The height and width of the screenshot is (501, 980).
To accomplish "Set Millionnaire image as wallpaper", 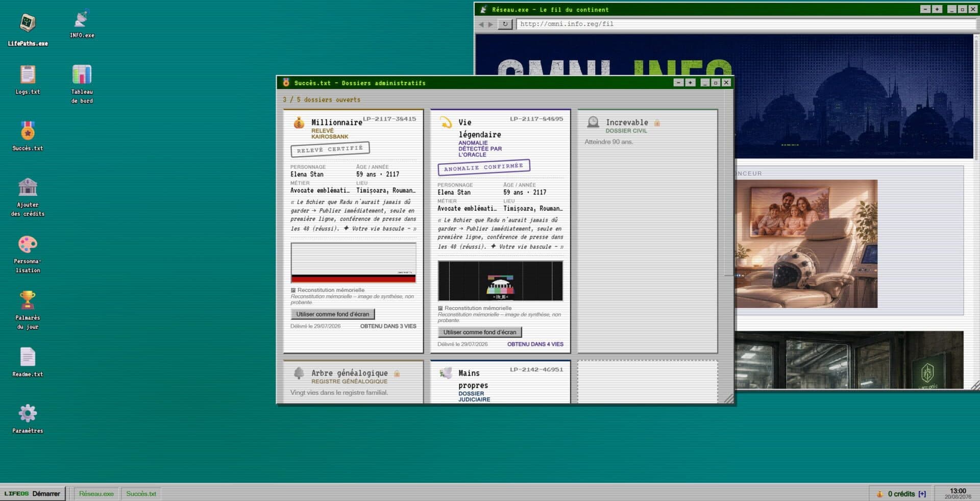I will pos(333,314).
